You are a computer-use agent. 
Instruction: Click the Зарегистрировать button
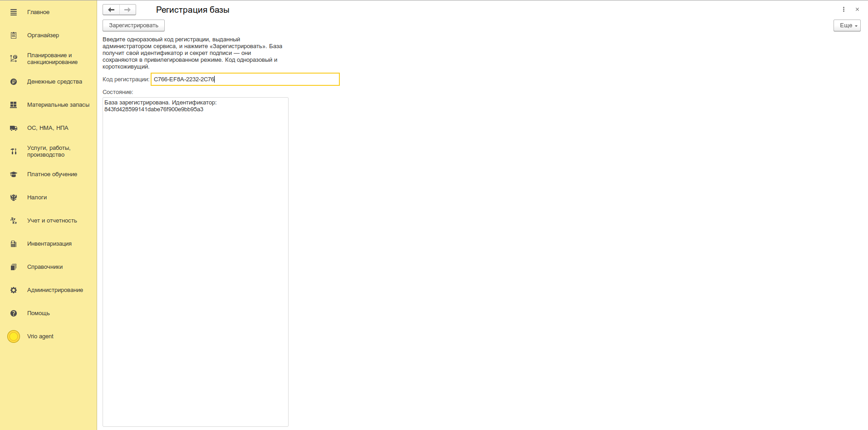click(x=133, y=25)
